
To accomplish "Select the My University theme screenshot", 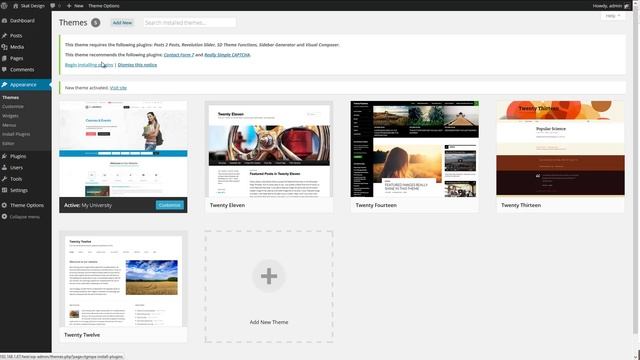I will tap(123, 149).
